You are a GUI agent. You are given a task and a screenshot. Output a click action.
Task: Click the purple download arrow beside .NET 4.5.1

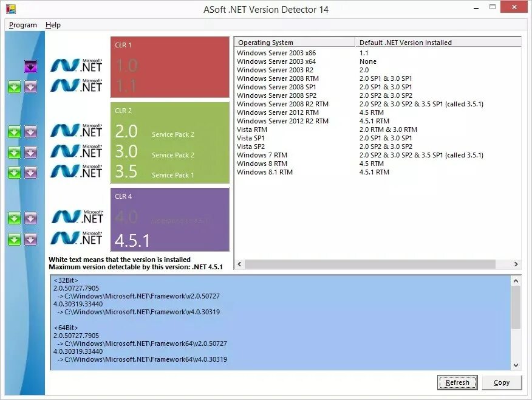click(x=30, y=240)
